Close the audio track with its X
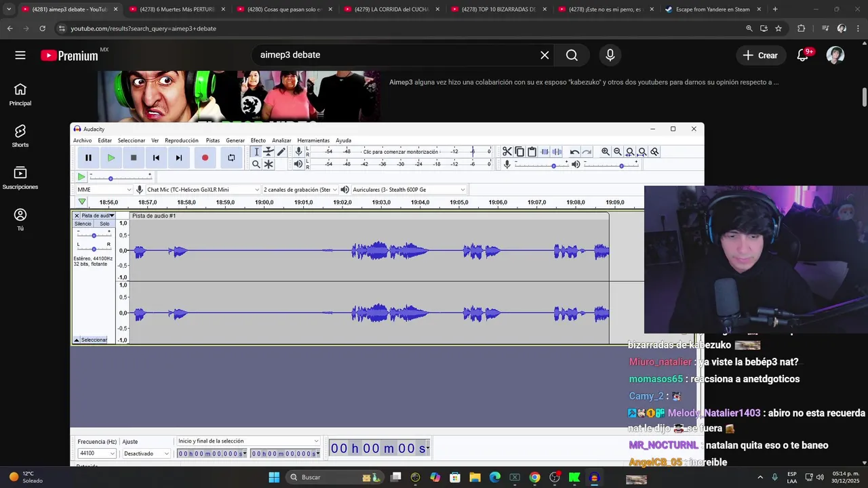This screenshot has width=868, height=488. click(77, 216)
